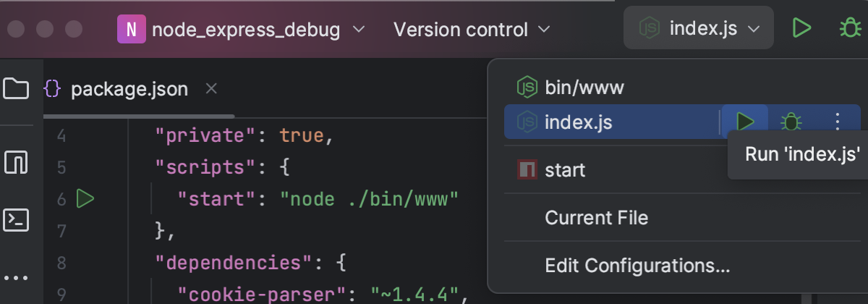Open more actions for index.js configuration

click(838, 122)
